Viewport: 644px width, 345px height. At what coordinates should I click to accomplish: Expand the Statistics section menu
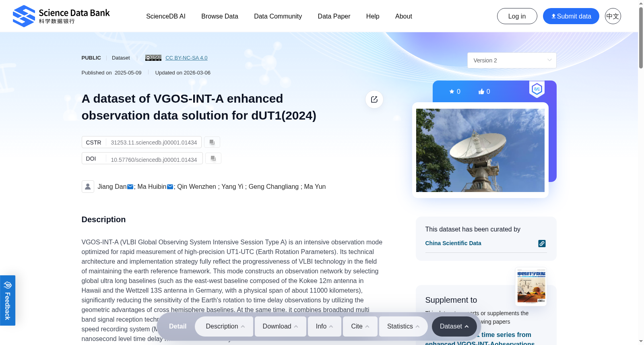click(x=403, y=326)
